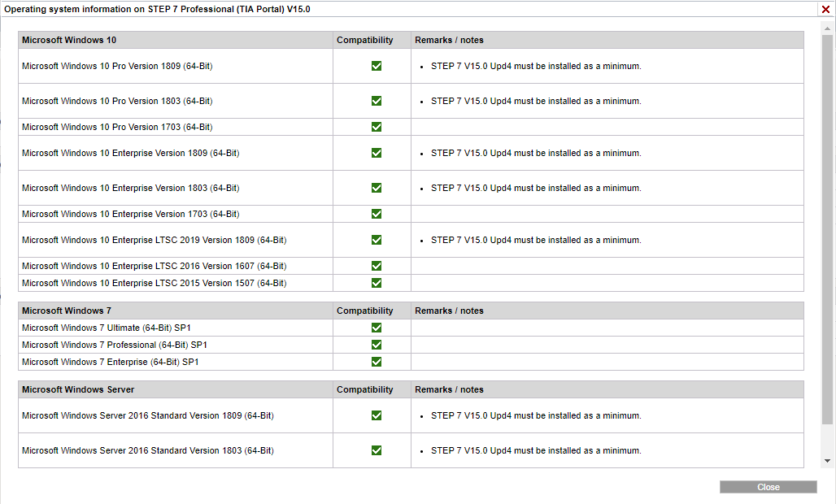Click the Microsoft Windows Server section header
The height and width of the screenshot is (504, 836).
[x=78, y=389]
